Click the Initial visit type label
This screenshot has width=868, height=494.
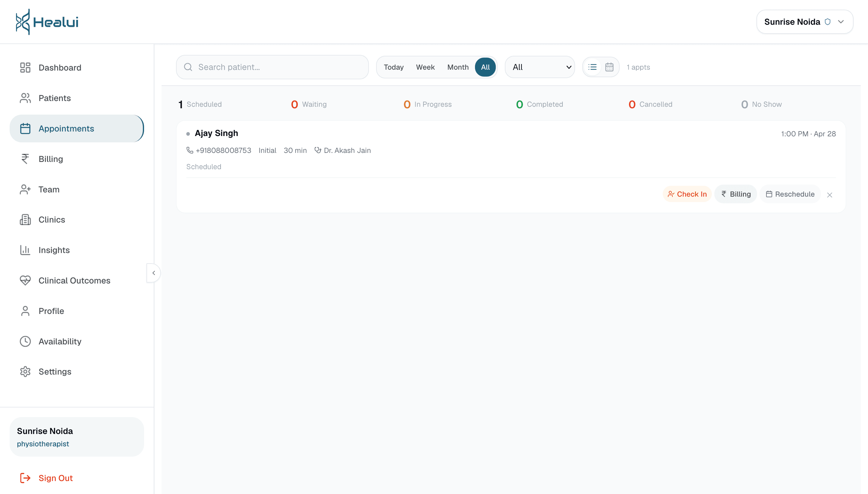tap(267, 150)
